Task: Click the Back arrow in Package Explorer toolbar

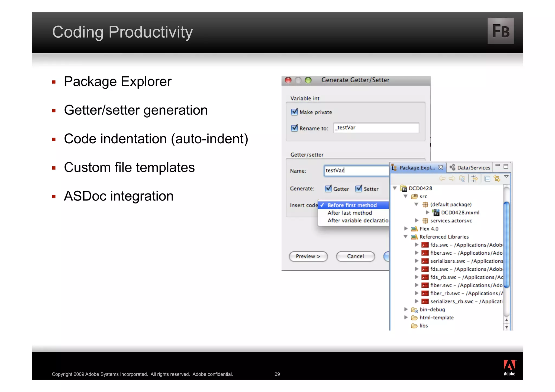Action: pos(442,179)
